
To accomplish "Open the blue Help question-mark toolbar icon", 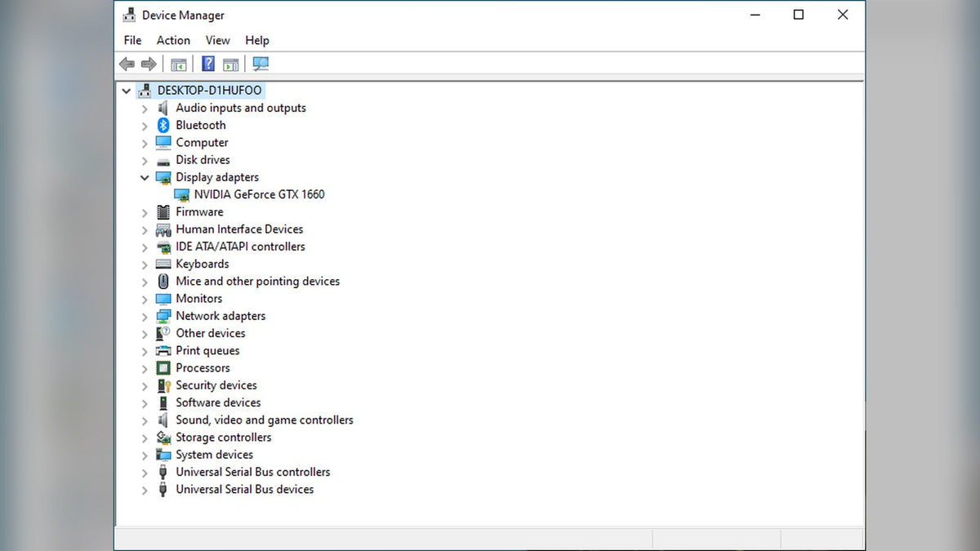I will [208, 64].
